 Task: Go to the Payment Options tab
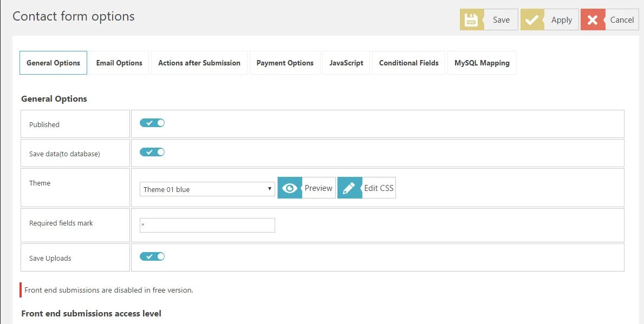(x=285, y=63)
